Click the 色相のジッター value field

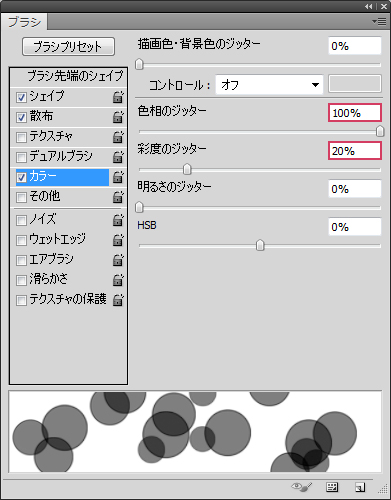[355, 113]
